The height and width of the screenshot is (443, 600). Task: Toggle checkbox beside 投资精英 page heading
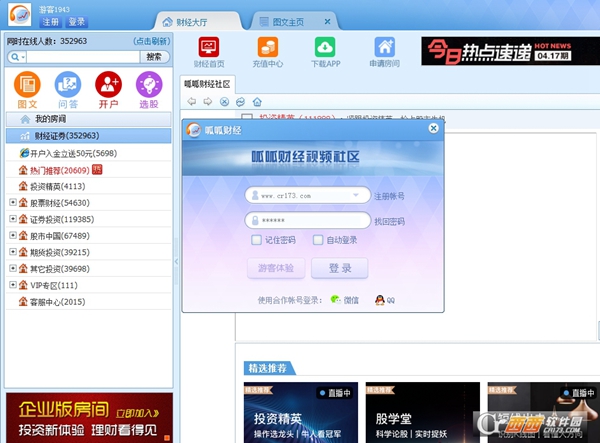[247, 116]
